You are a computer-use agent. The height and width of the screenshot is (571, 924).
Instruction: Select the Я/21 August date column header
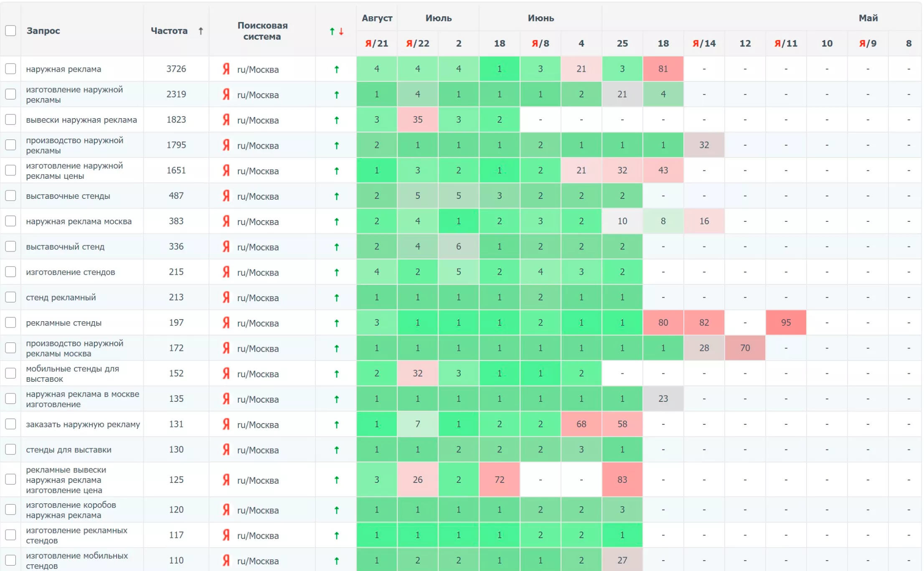(376, 43)
